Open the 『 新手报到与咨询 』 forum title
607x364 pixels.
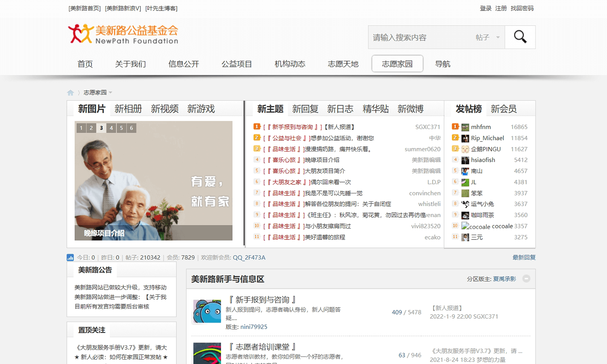262,300
